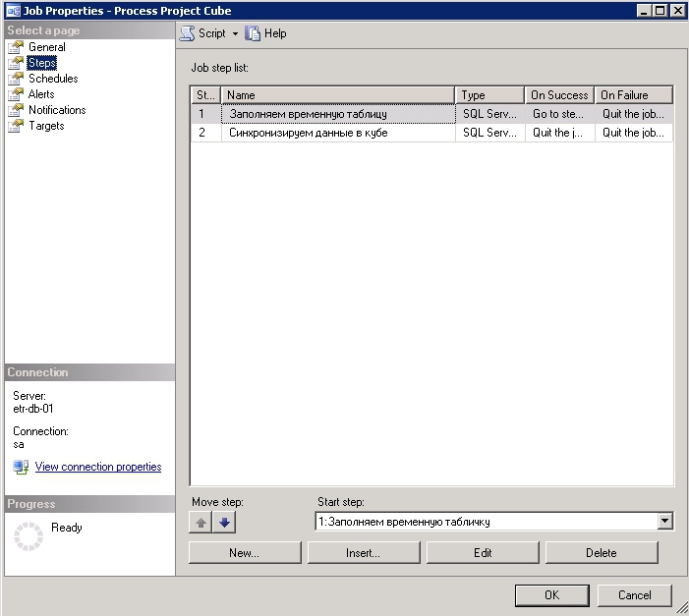Click step number 2 cell

(x=205, y=133)
